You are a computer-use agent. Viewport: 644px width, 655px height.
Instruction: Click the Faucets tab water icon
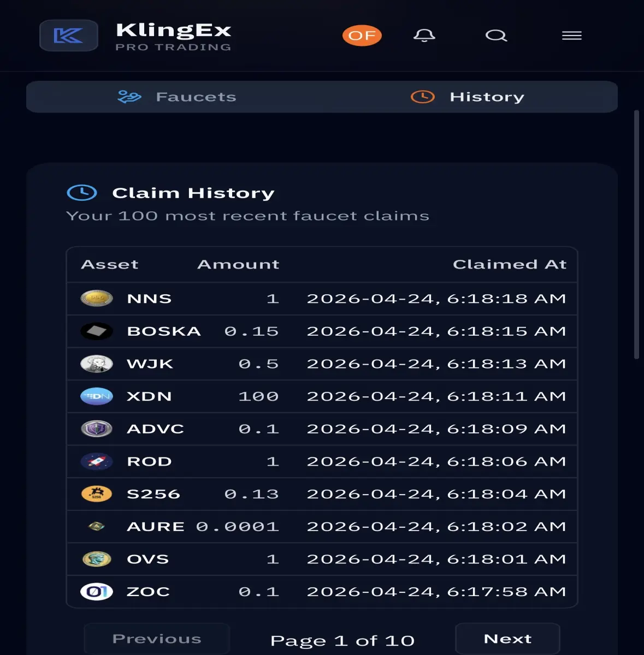tap(129, 97)
